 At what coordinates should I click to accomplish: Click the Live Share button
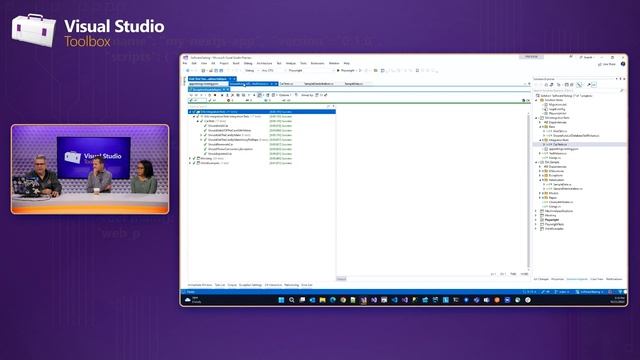pyautogui.click(x=607, y=64)
